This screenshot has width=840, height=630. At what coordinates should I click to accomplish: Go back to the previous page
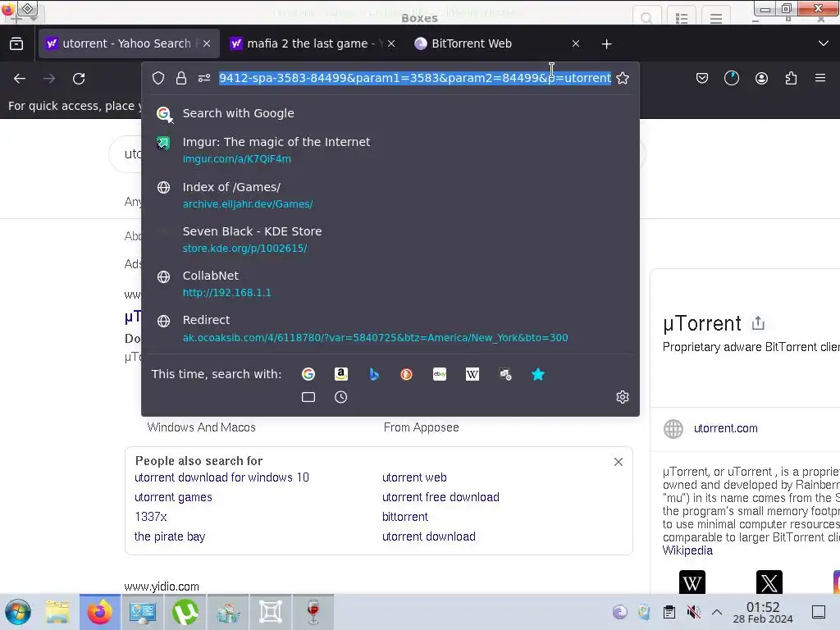[20, 79]
